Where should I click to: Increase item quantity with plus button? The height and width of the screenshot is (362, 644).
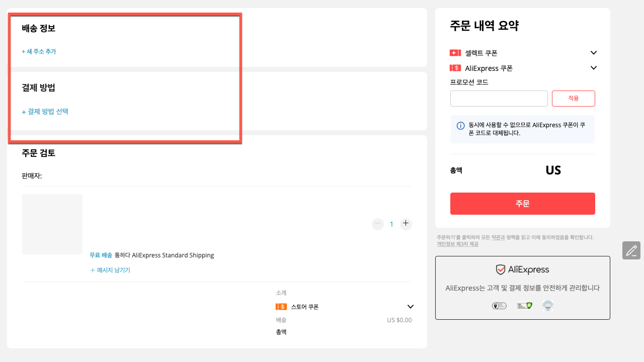406,224
